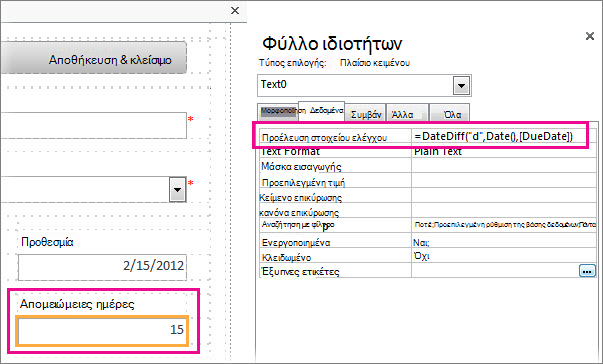This screenshot has height=364, width=603.
Task: Click the Αναζήτηση με φίλτρο property label
Action: pos(298,225)
